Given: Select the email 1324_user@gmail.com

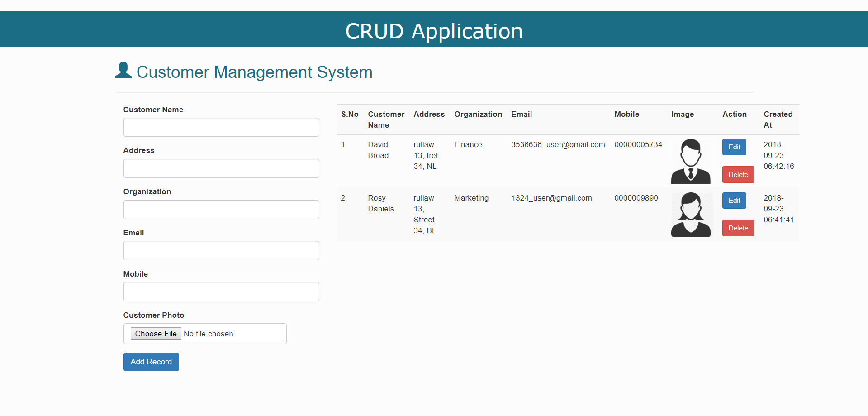Looking at the screenshot, I should [x=551, y=198].
